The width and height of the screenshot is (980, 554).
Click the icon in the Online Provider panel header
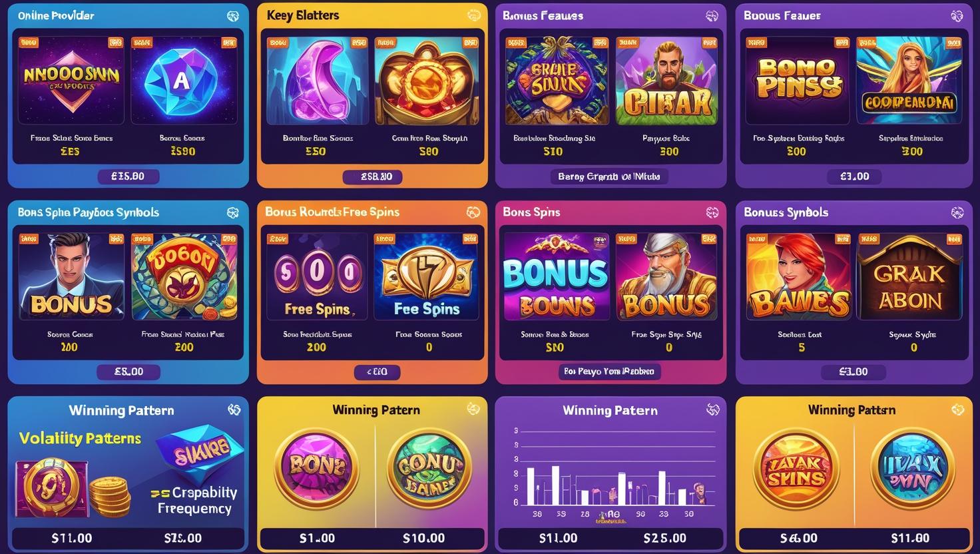[233, 16]
